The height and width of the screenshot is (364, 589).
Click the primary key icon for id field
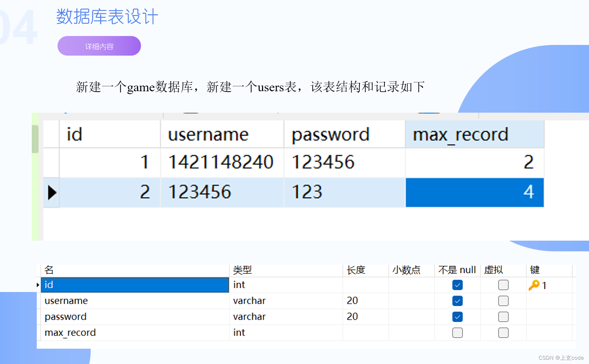pyautogui.click(x=534, y=285)
